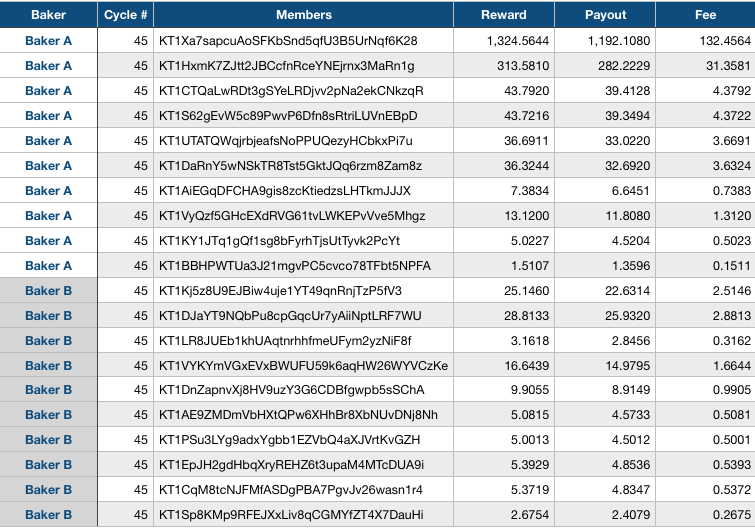Click fee value 2.5146
The image size is (755, 528).
(x=732, y=291)
